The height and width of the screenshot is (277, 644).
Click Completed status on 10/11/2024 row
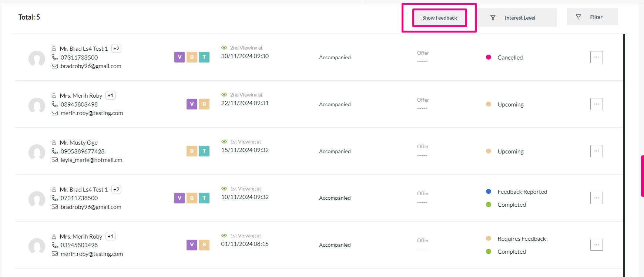point(511,205)
